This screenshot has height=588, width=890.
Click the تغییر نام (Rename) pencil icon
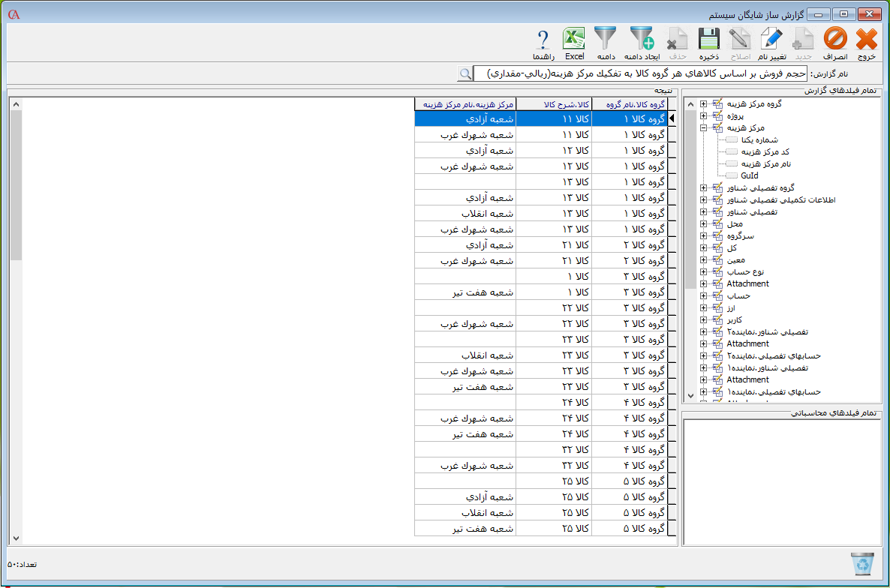pyautogui.click(x=771, y=39)
